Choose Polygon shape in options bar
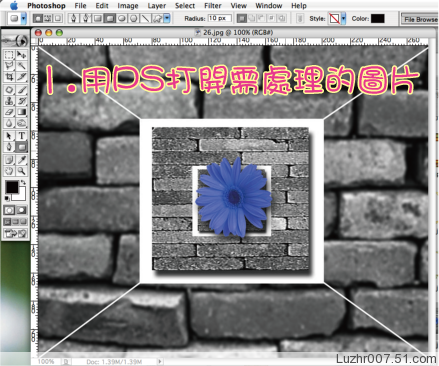439x366 pixels. click(133, 18)
